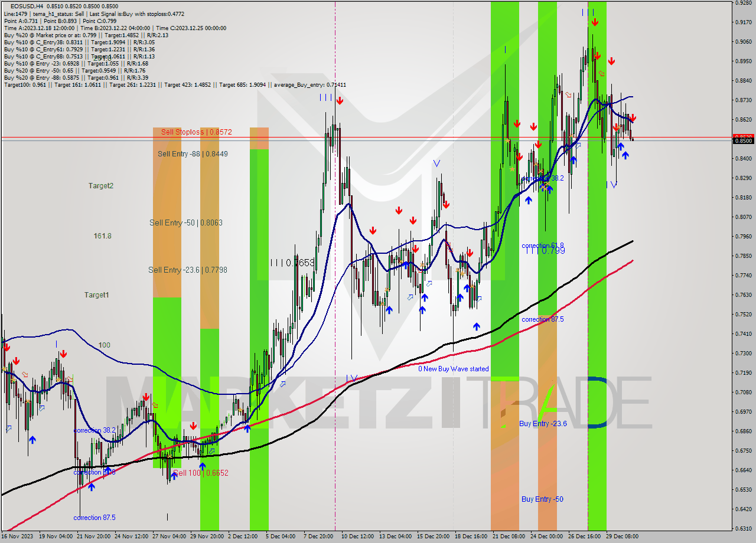
Task: Click the 'Buy %20 @ Entry -88: 0.5875' row
Action: point(76,77)
